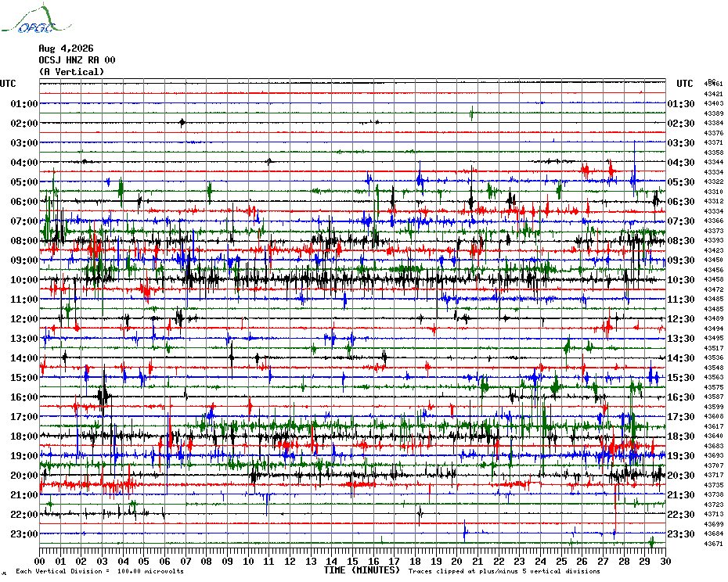Image resolution: width=728 pixels, height=582 pixels.
Task: Click 'Each Vertical Division = 100.00 microvolts' note
Action: click(100, 571)
